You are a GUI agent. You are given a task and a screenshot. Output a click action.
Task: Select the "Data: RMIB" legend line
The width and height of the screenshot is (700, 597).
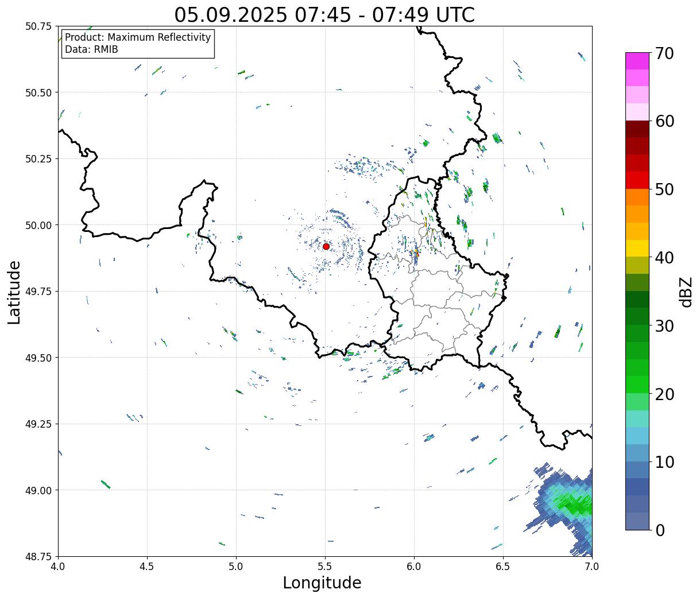click(91, 50)
